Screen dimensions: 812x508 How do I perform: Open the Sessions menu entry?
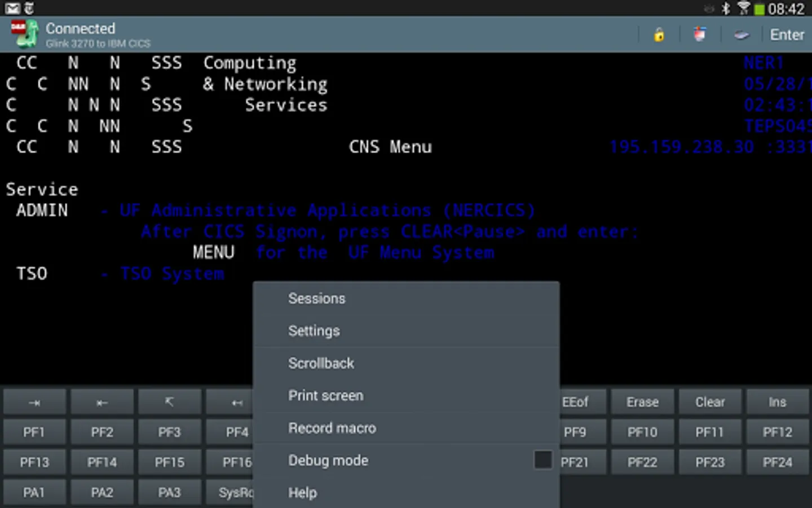[x=407, y=298]
